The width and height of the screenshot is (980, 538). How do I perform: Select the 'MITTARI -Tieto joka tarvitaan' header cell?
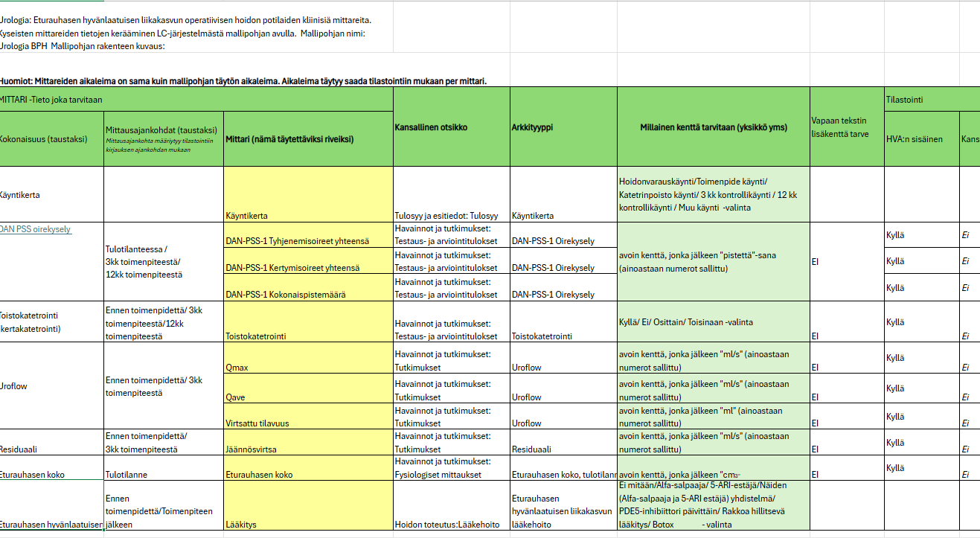coord(196,99)
